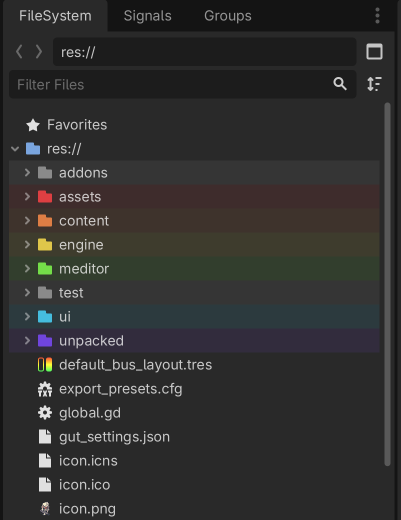Image resolution: width=401 pixels, height=520 pixels.
Task: Select the assets folder name
Action: [80, 197]
